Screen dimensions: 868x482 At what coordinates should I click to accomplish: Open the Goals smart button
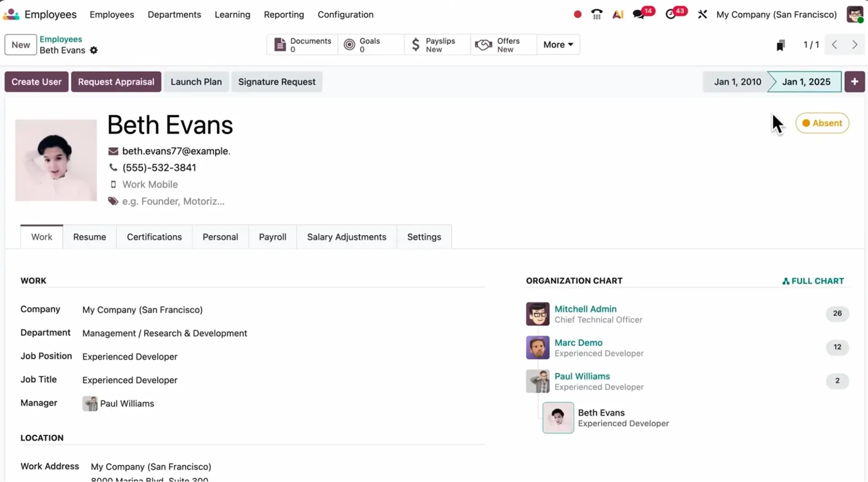coord(371,45)
